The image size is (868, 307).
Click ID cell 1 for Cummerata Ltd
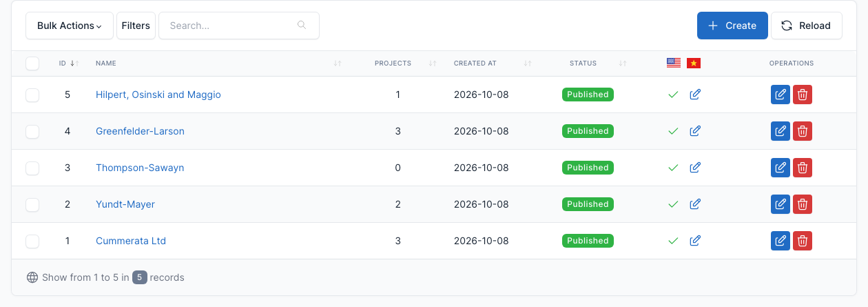[x=68, y=241]
